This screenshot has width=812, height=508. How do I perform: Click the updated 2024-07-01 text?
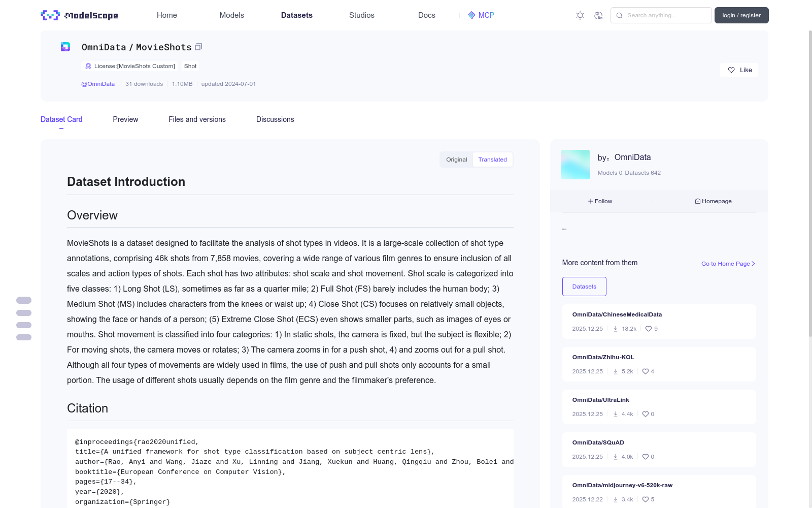228,84
